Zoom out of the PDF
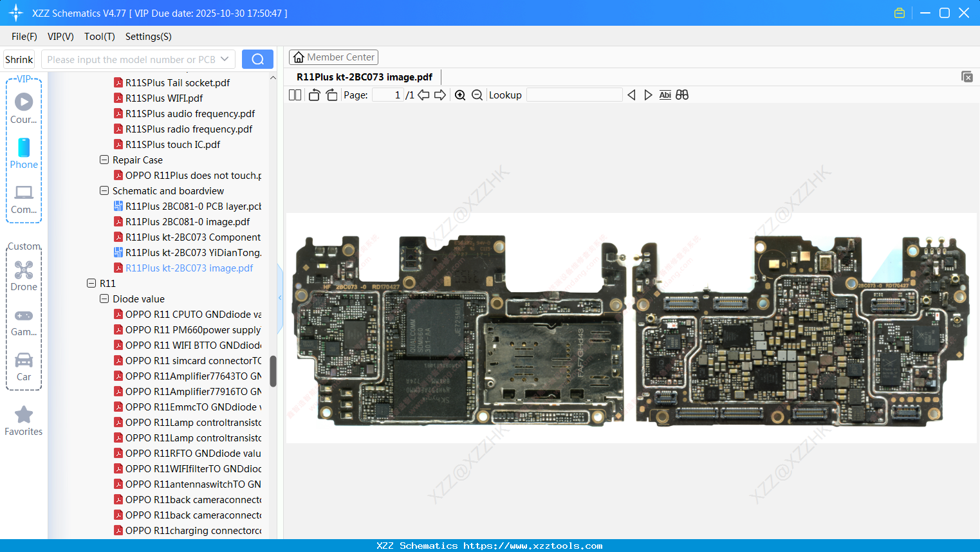 (477, 95)
